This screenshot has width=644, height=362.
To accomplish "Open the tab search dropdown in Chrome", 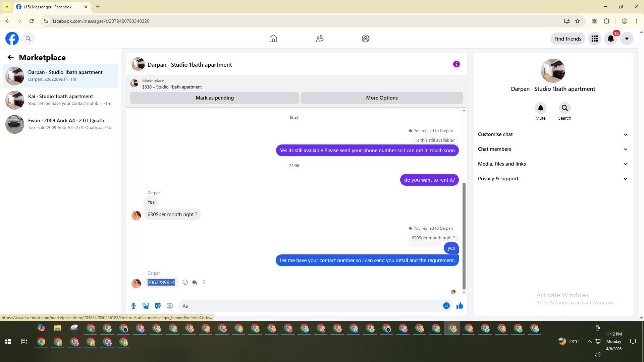I will coord(7,7).
